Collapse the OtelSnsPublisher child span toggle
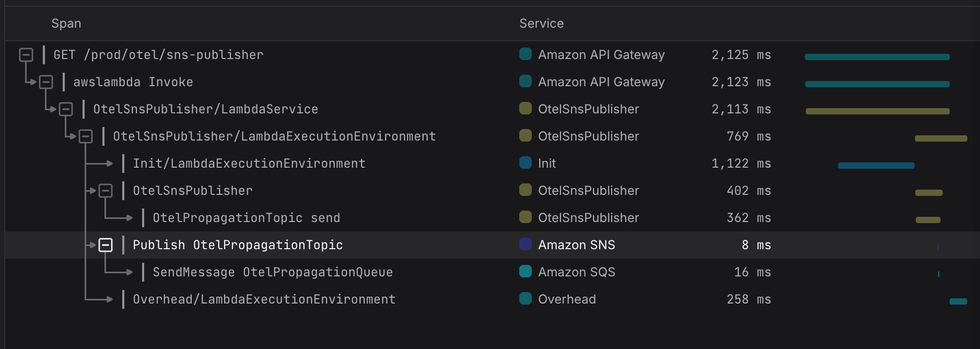Screen dimensions: 980x349 (106, 191)
